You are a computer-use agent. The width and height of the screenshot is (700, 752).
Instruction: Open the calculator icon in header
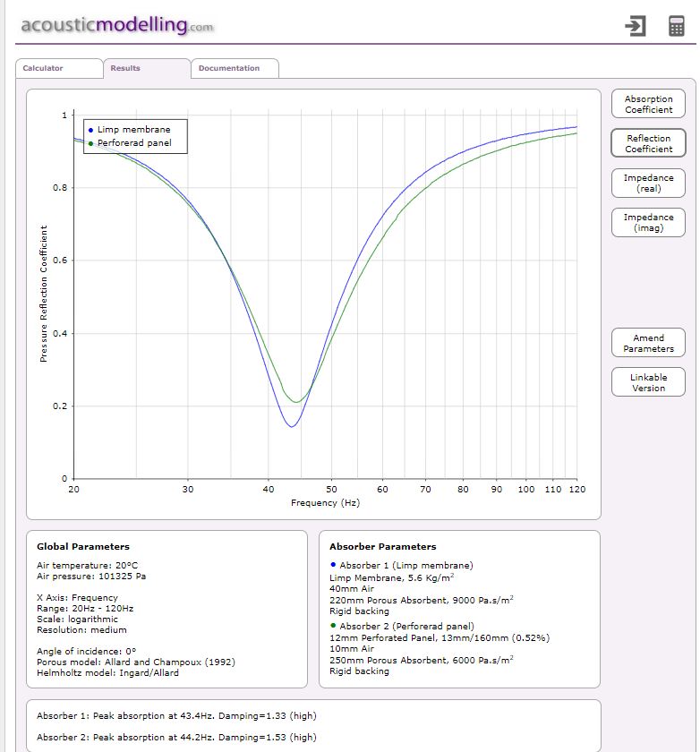pyautogui.click(x=676, y=26)
